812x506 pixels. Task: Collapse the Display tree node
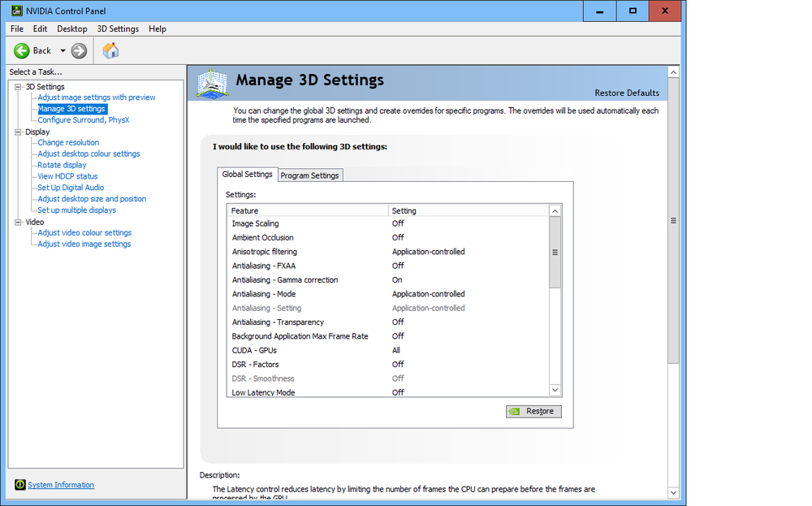tap(18, 132)
